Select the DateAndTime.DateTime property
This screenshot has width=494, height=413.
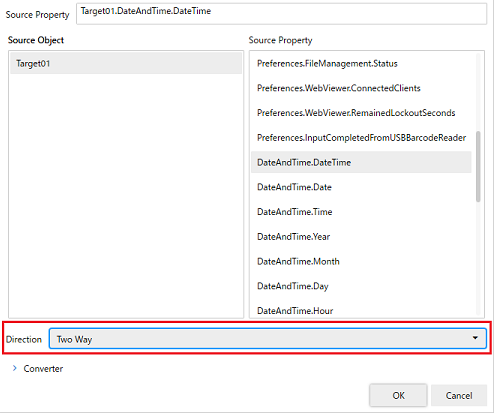pyautogui.click(x=361, y=162)
